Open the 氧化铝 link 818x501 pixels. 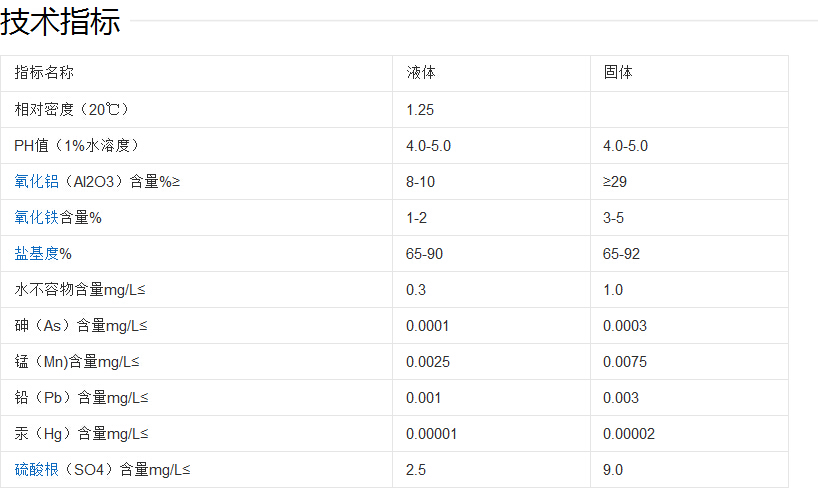37,182
